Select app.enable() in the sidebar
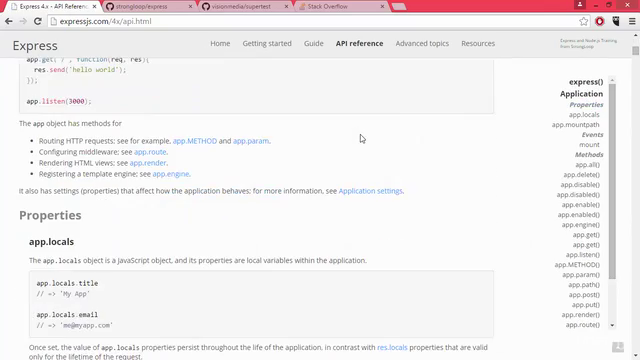The height and width of the screenshot is (360, 640). [581, 205]
